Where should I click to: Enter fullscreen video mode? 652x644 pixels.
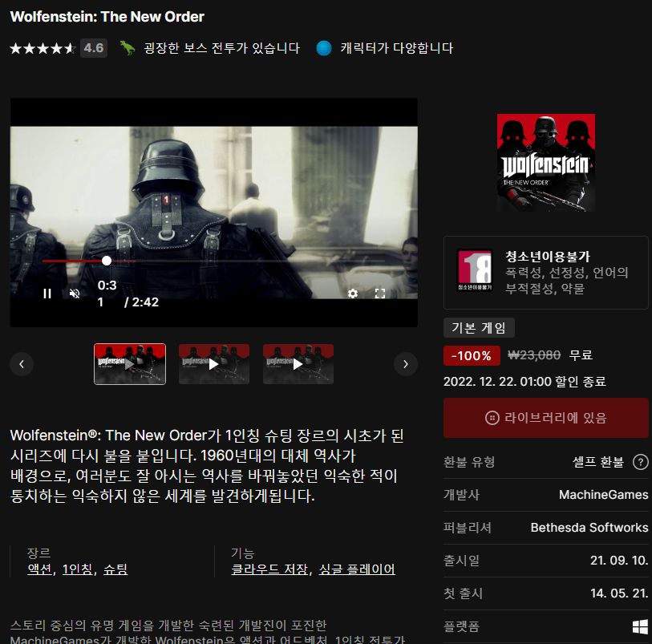379,294
